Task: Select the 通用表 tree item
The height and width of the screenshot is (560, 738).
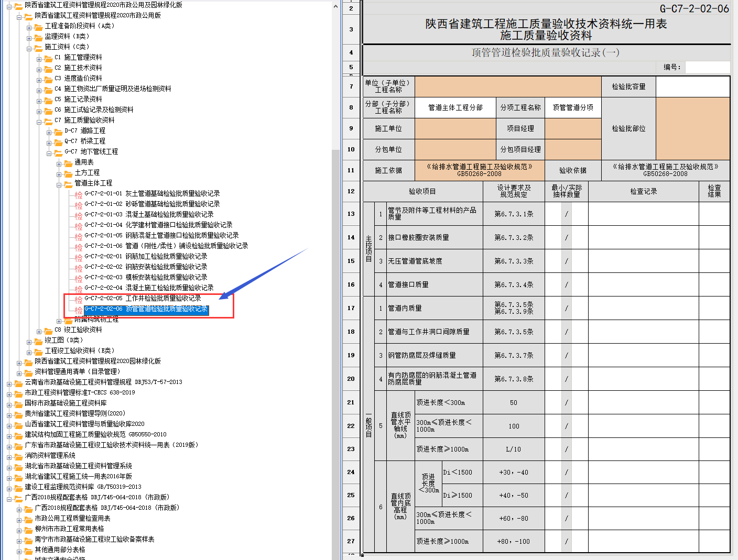Action: pyautogui.click(x=84, y=162)
